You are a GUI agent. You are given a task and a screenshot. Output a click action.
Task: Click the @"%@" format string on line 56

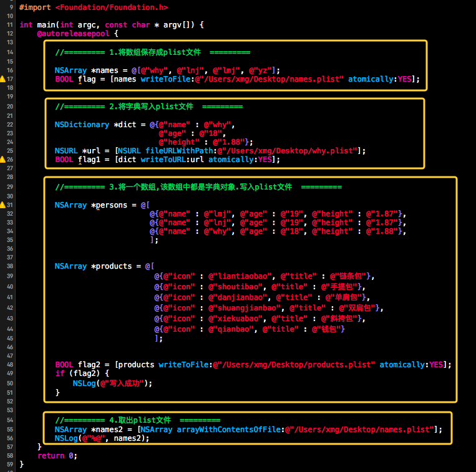[x=94, y=438]
